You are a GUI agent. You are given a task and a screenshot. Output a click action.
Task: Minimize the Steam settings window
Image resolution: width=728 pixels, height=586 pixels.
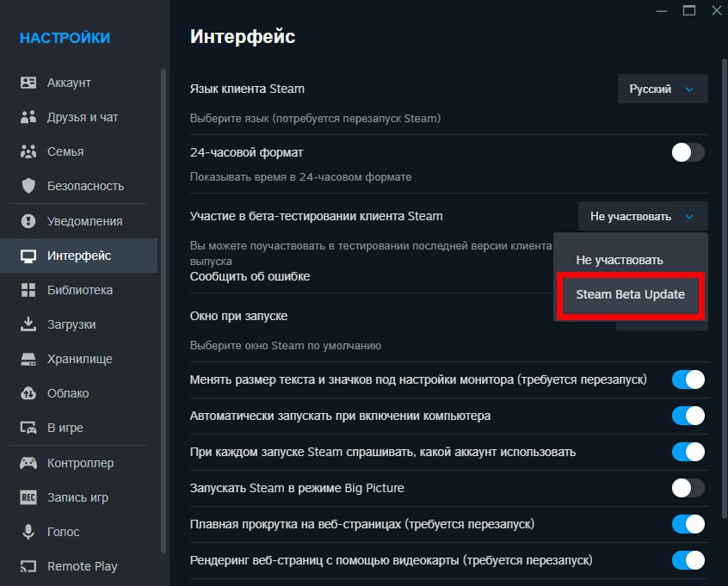tap(662, 10)
